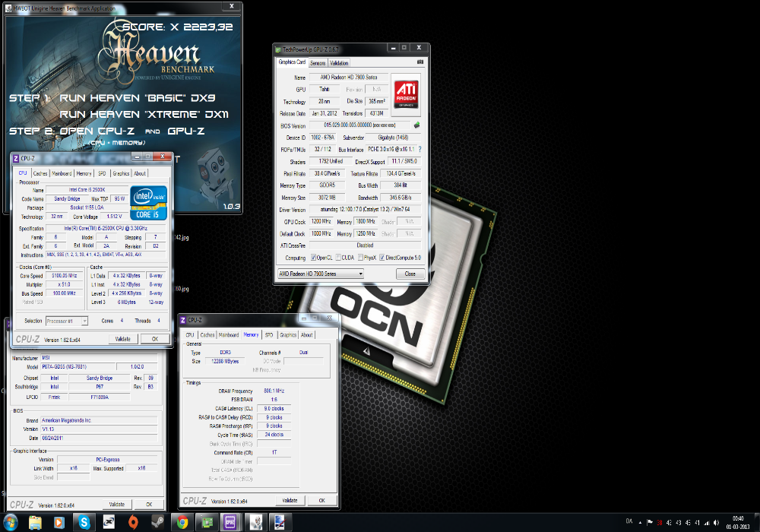
Task: Open the Processor #1 selection dropdown
Action: pos(67,321)
